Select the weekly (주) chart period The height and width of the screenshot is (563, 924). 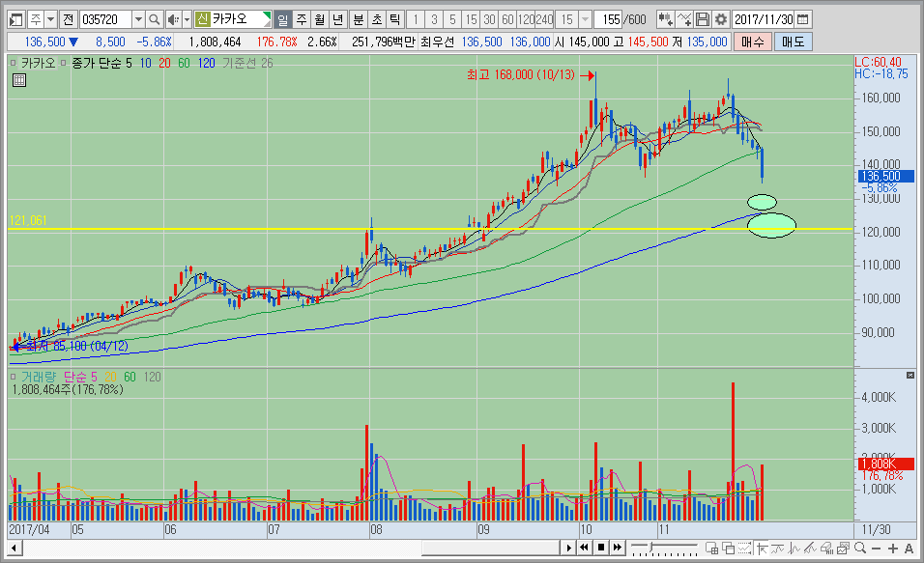click(302, 19)
